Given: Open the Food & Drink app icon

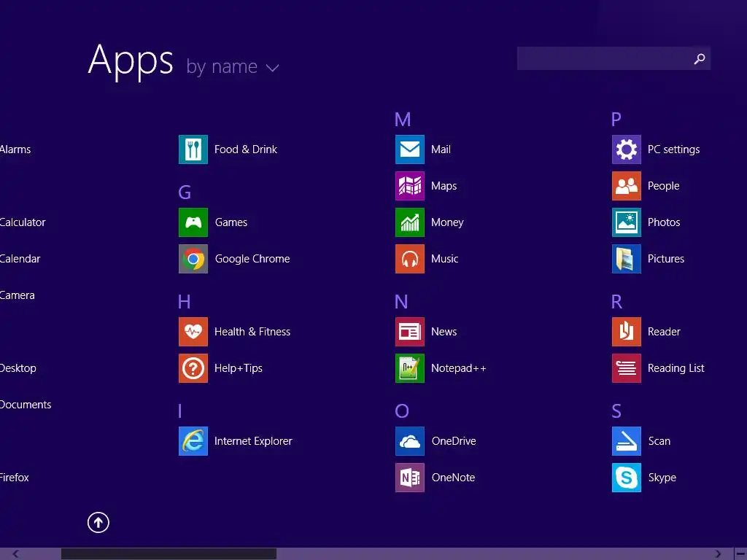Looking at the screenshot, I should (193, 149).
